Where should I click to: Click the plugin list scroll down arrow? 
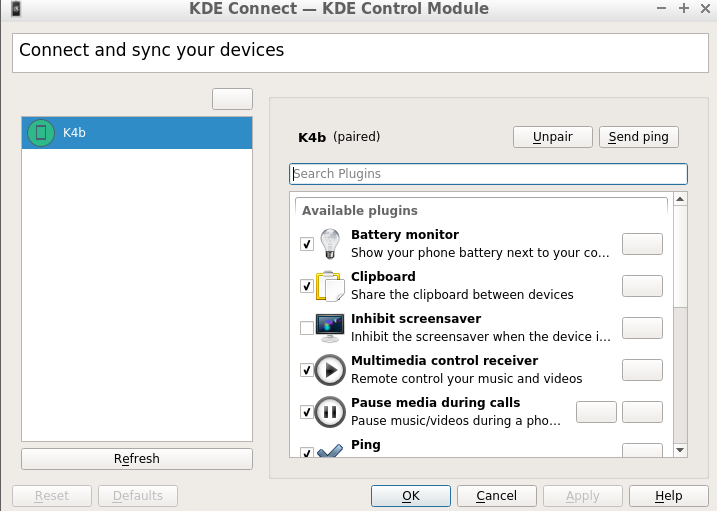[x=680, y=450]
